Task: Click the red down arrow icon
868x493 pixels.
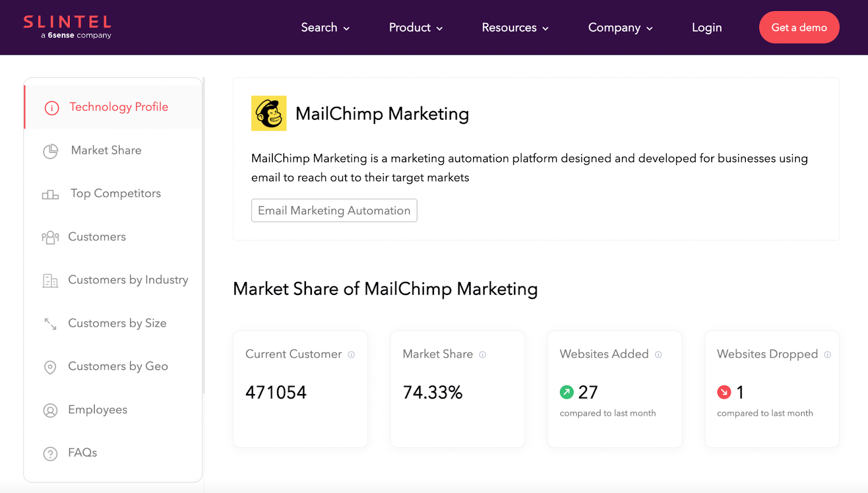Action: coord(724,392)
